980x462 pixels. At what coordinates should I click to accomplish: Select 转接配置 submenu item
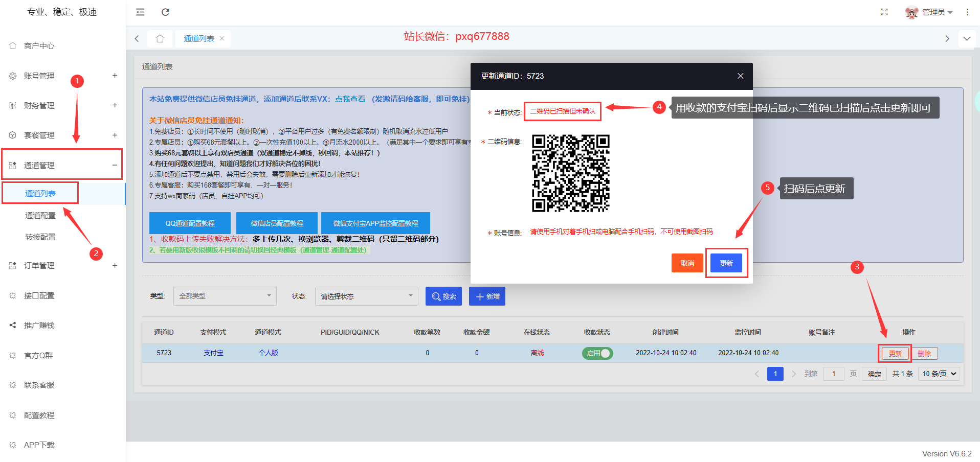(40, 237)
